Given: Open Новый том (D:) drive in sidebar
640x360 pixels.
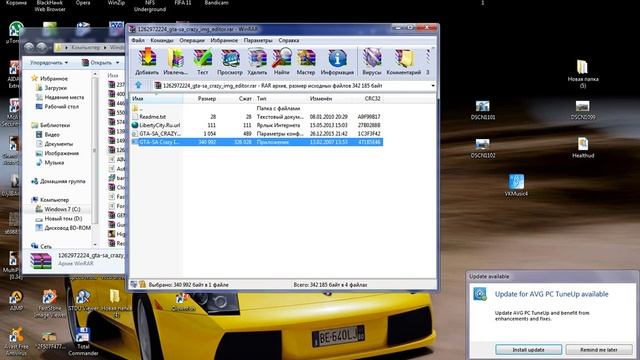Looking at the screenshot, I should (x=59, y=219).
